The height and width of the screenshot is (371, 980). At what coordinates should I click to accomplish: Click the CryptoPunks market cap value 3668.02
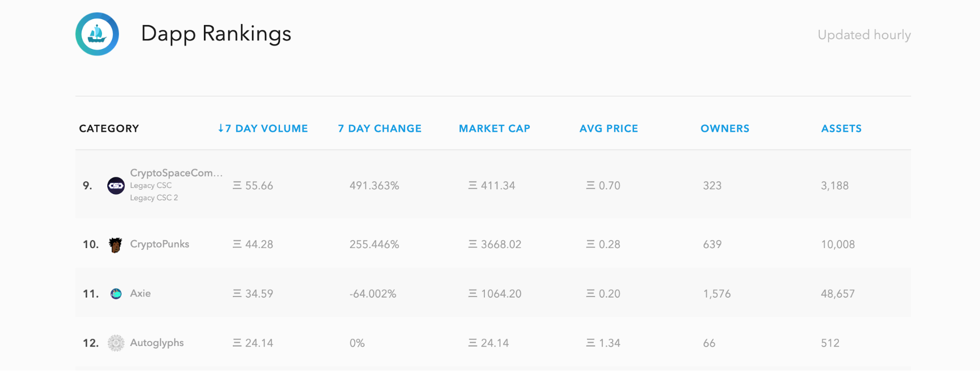[x=495, y=245]
